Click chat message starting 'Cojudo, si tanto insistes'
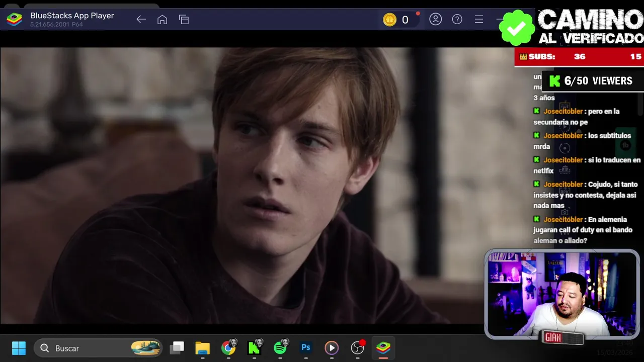The width and height of the screenshot is (644, 362). (x=586, y=195)
